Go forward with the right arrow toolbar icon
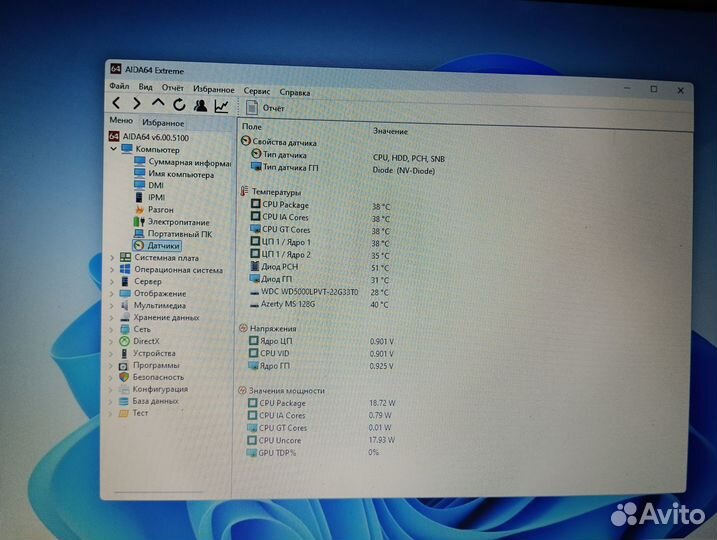The height and width of the screenshot is (540, 717). click(136, 103)
